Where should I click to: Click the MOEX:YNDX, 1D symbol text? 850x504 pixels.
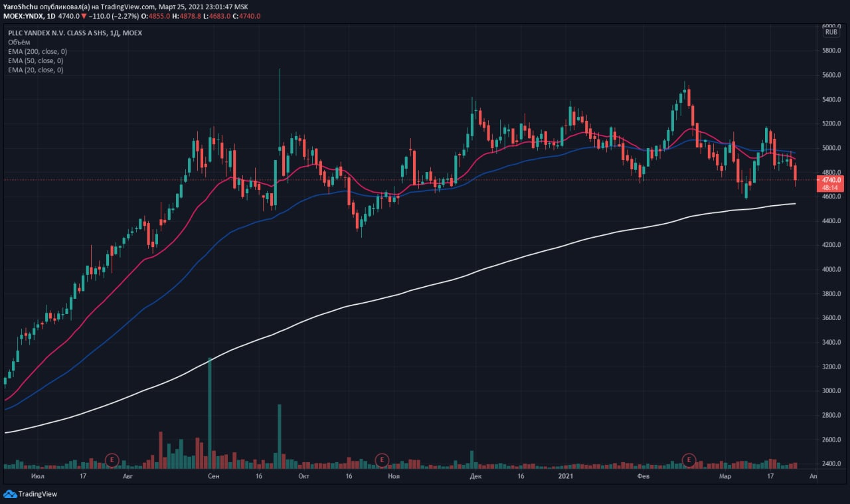click(31, 16)
